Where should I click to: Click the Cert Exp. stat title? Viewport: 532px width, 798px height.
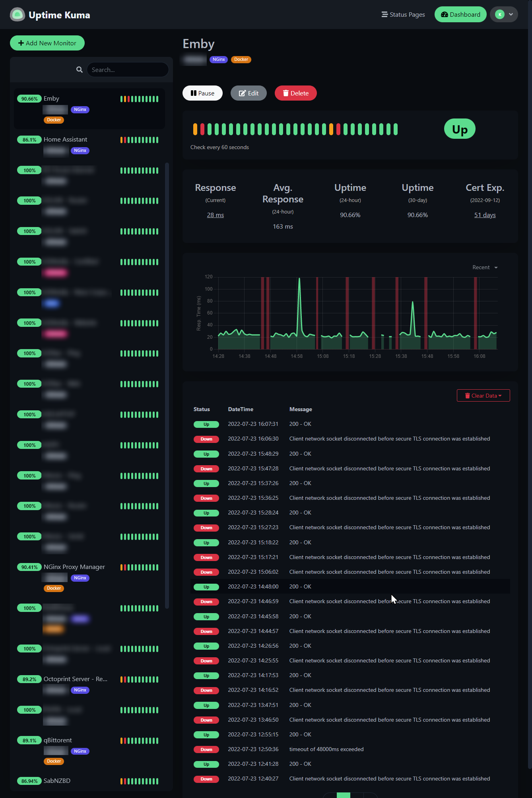click(485, 188)
